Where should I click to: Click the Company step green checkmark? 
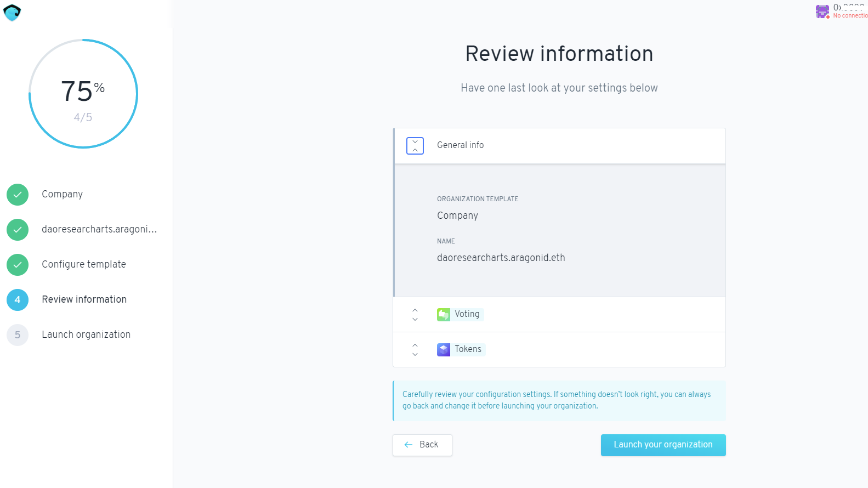tap(18, 195)
